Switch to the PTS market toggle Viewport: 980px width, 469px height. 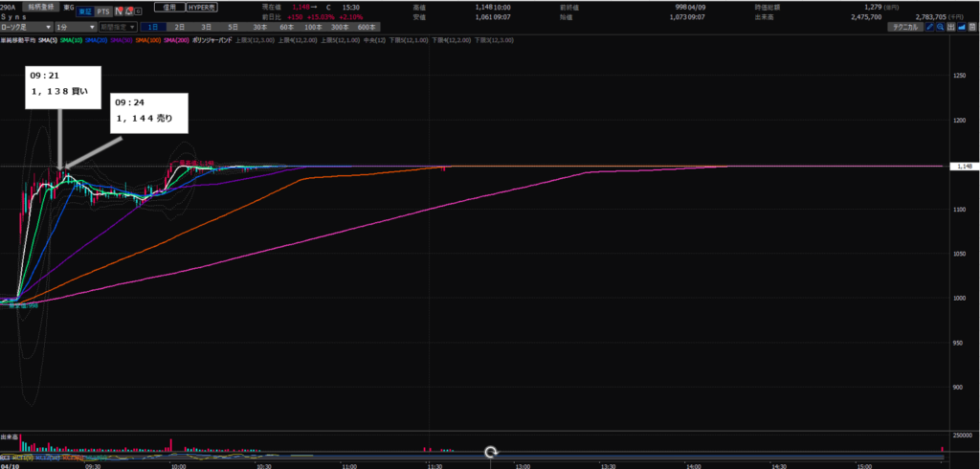103,11
